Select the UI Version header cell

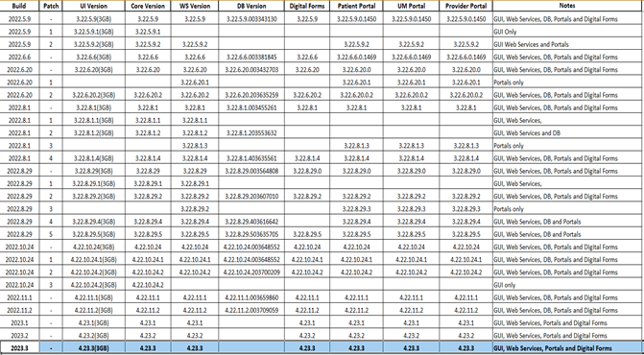pyautogui.click(x=94, y=6)
